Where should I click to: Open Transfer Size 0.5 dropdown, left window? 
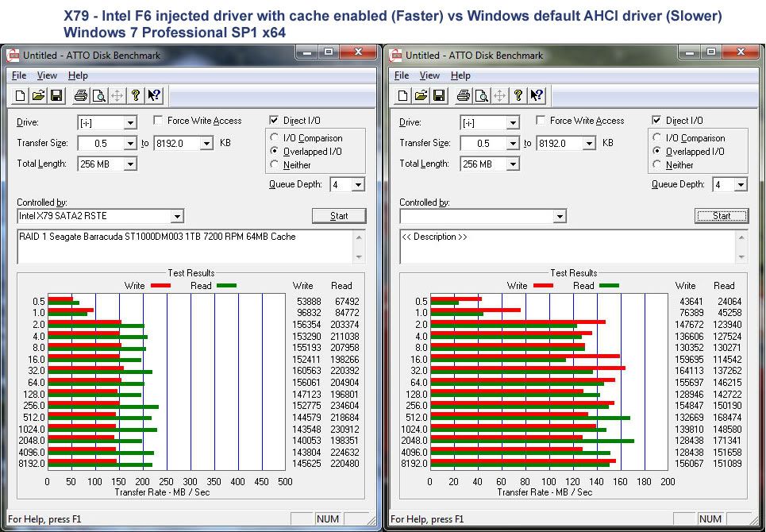point(130,143)
